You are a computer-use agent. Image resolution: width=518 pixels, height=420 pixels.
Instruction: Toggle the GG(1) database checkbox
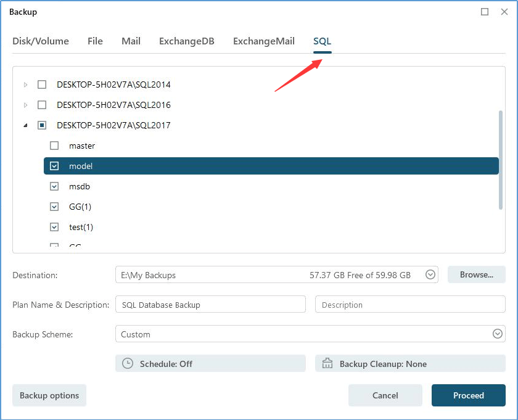[x=54, y=207]
